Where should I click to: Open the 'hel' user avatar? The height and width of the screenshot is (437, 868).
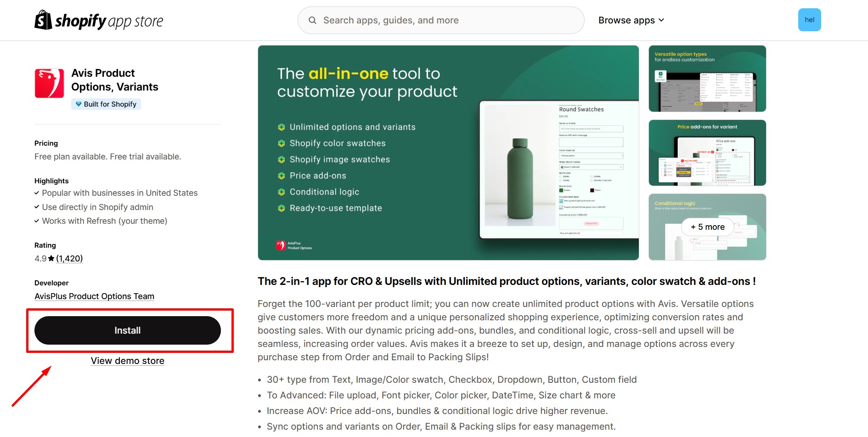[809, 20]
